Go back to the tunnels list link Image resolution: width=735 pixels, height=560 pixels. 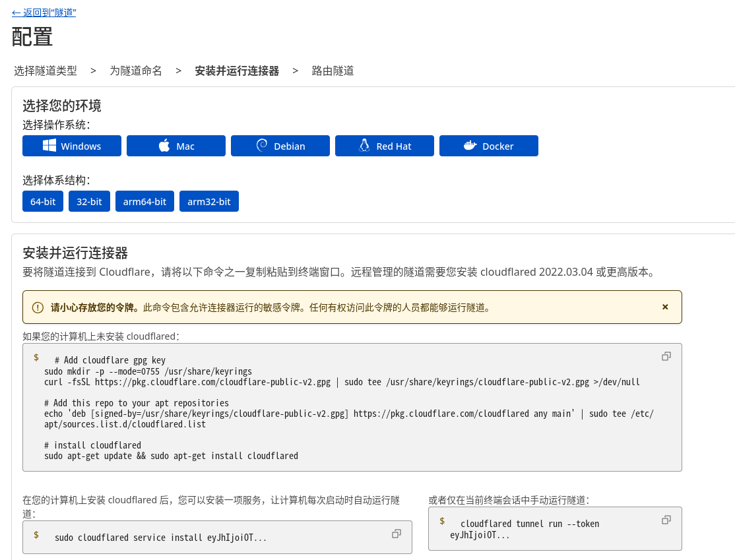click(44, 13)
